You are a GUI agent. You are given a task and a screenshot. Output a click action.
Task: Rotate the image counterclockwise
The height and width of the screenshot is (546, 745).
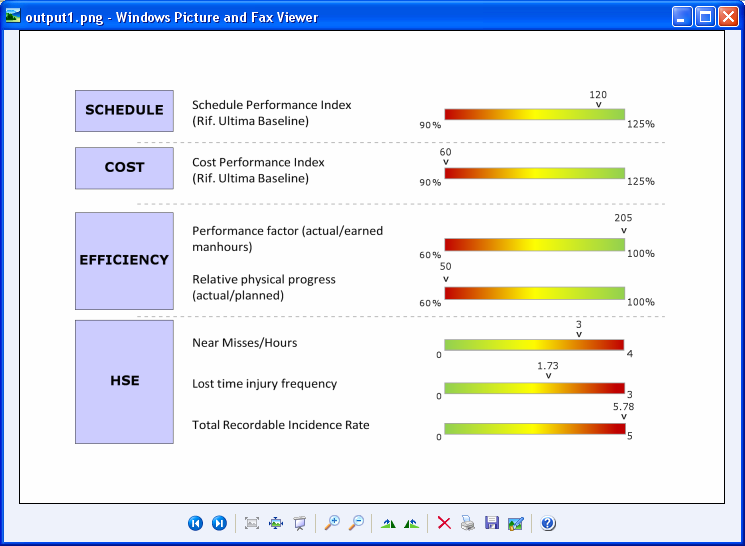pyautogui.click(x=411, y=523)
